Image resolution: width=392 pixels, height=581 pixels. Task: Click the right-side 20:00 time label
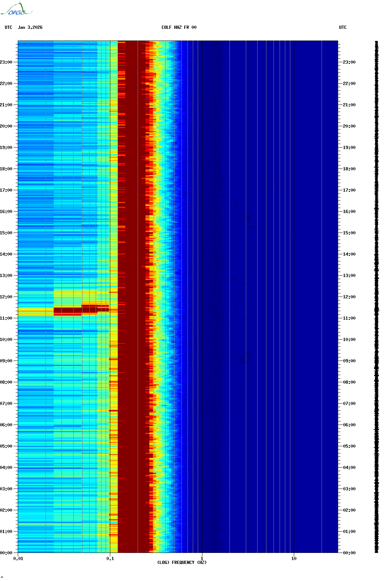(x=349, y=126)
